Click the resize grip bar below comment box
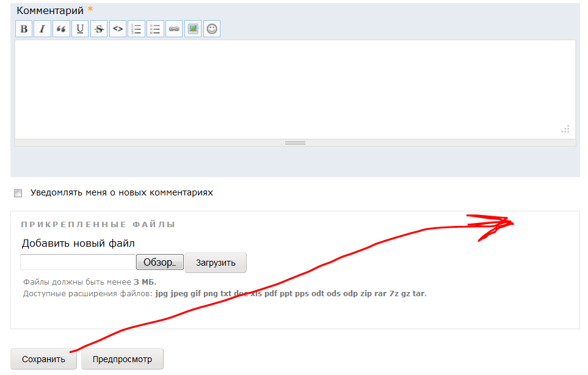 pos(295,143)
